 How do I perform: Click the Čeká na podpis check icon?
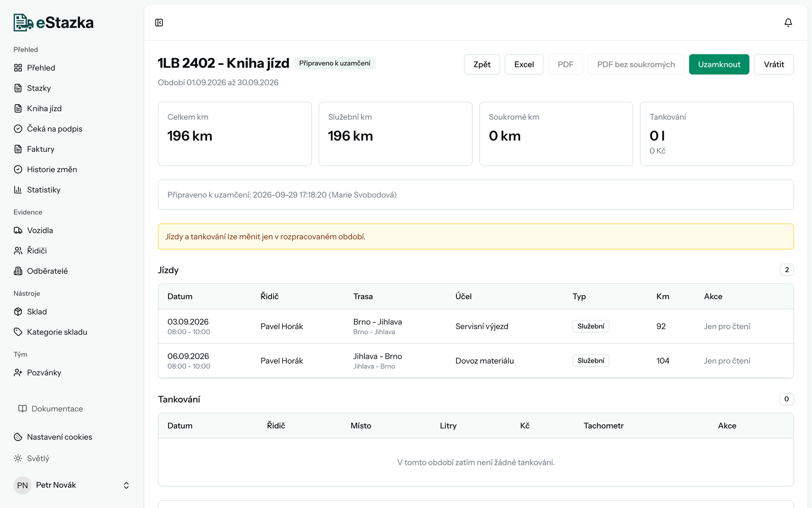[x=18, y=129]
